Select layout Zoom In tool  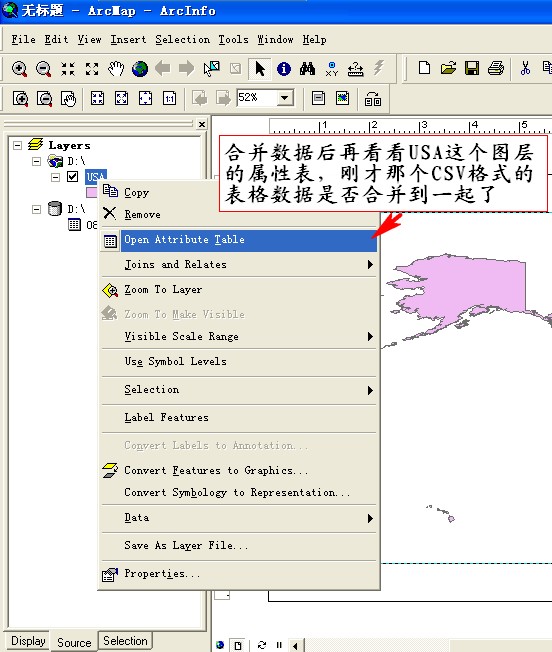[x=20, y=99]
